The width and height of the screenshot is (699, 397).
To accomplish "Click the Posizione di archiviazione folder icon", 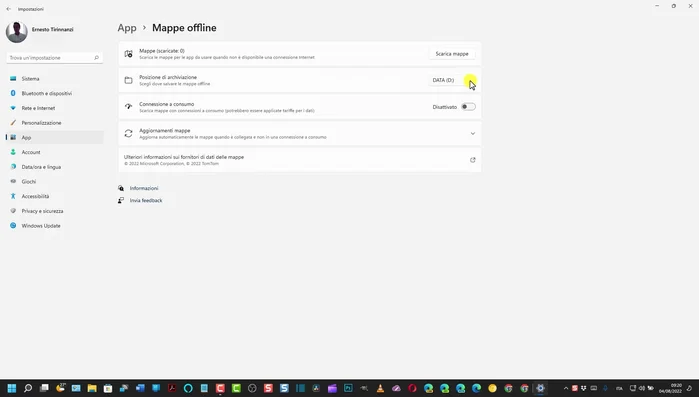I will click(128, 80).
